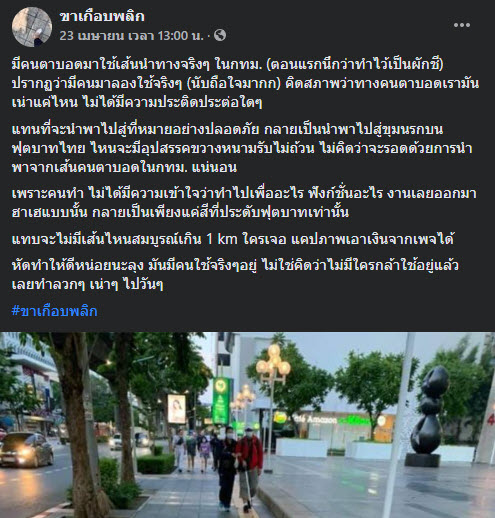Open the attached street photo

tap(247, 425)
